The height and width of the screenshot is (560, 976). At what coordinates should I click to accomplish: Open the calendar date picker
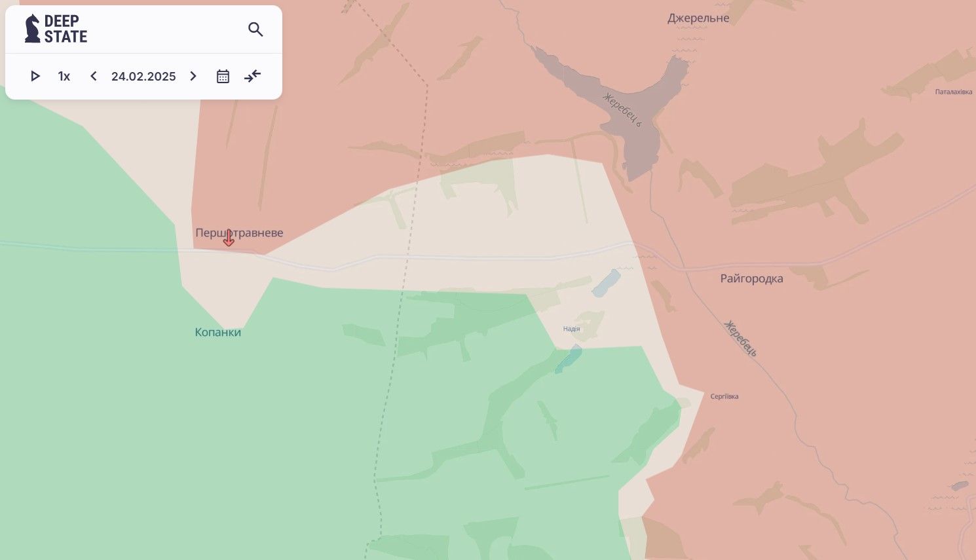(223, 77)
